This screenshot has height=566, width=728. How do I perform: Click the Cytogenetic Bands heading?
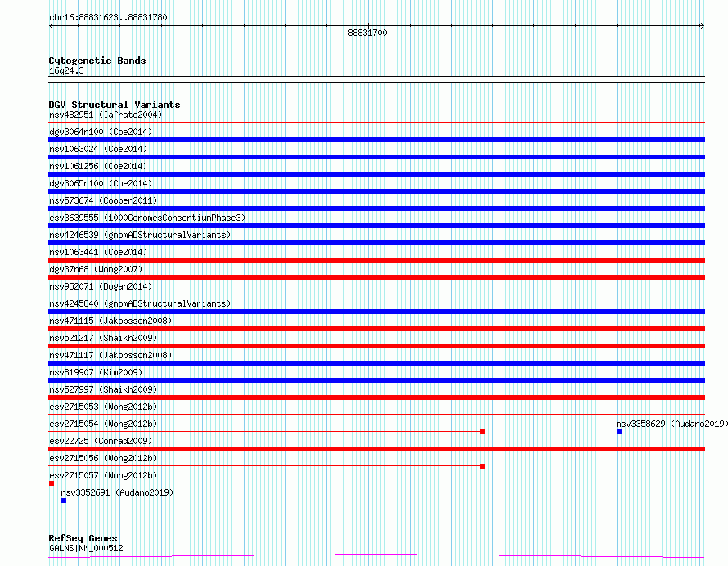(97, 61)
